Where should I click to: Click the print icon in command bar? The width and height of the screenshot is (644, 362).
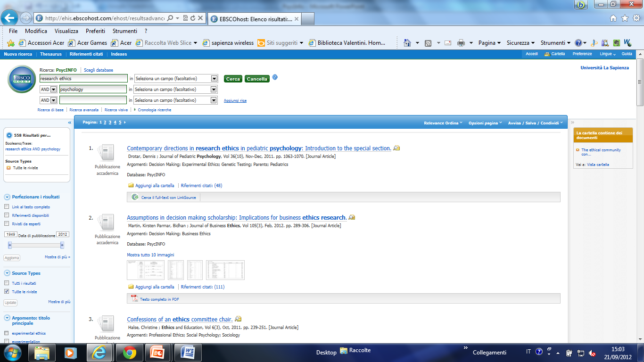tap(461, 43)
